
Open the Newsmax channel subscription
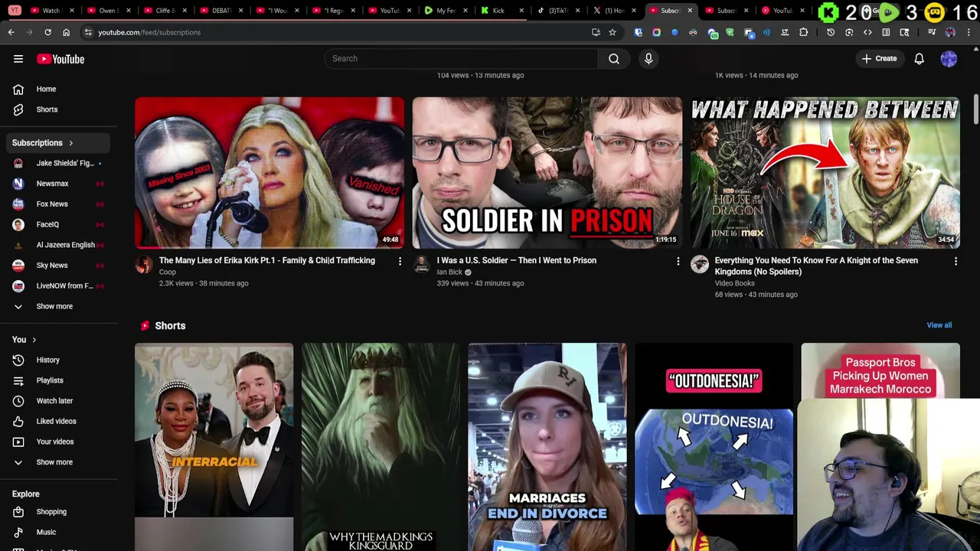coord(58,184)
